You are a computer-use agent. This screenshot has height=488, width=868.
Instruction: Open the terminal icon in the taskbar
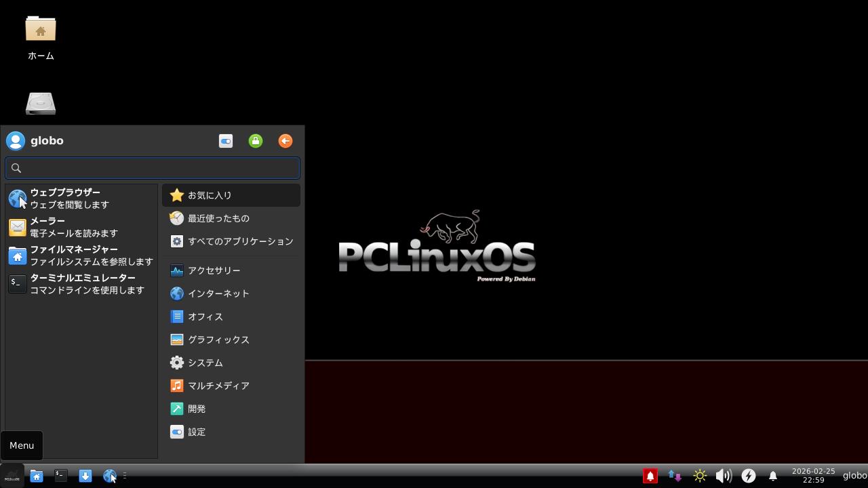pyautogui.click(x=61, y=476)
